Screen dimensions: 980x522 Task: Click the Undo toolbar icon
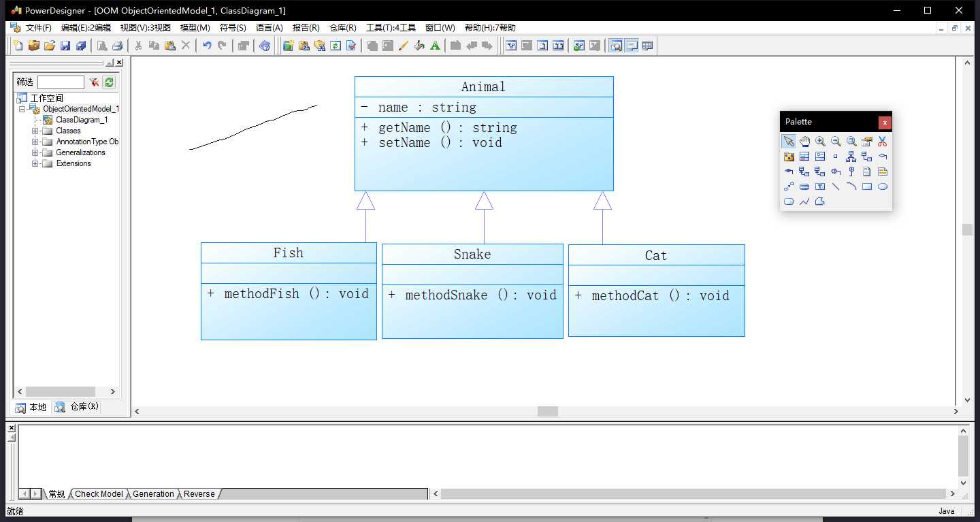pos(207,46)
